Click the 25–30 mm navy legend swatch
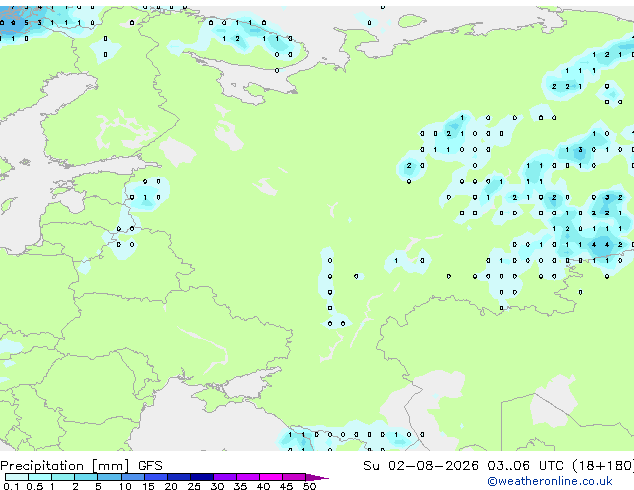The width and height of the screenshot is (634, 490). click(x=202, y=477)
